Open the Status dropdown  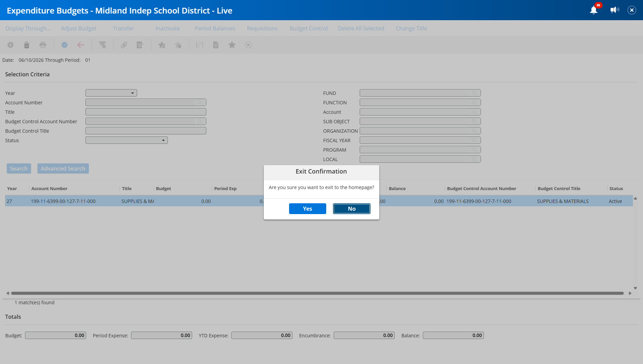click(x=127, y=140)
